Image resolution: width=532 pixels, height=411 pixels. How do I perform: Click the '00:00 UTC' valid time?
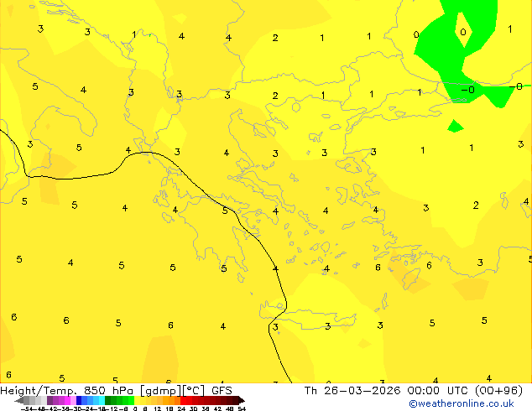pyautogui.click(x=440, y=391)
